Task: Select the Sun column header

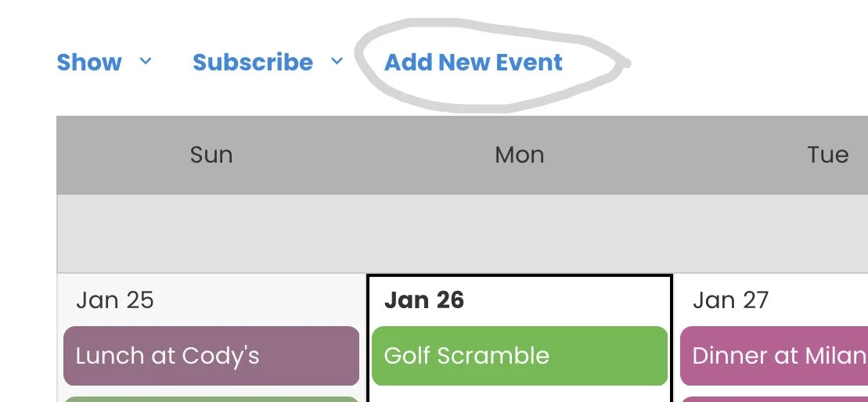Action: coord(211,155)
